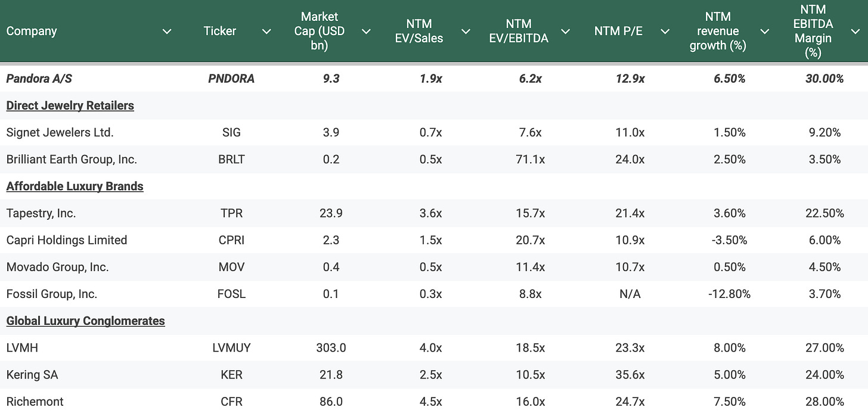Open the NTM revenue growth column dropdown
This screenshot has width=868, height=413.
coord(764,31)
